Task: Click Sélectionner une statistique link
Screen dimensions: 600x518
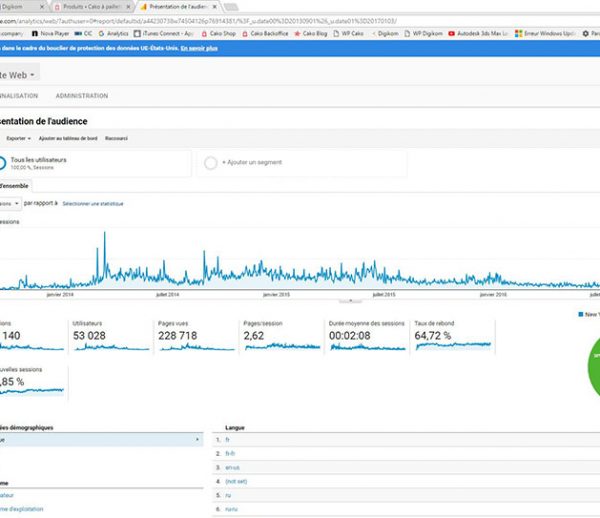Action: coord(93,204)
